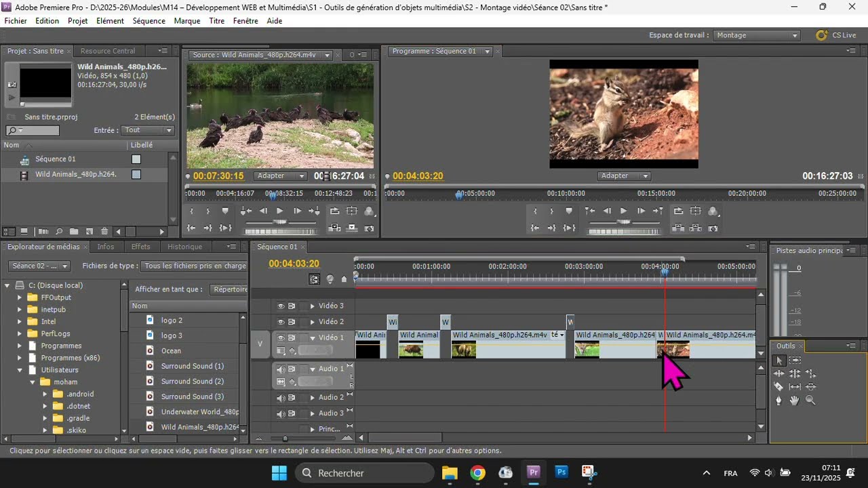Open Program monitor Adapter zoom dropdown
The width and height of the screenshot is (868, 488).
[624, 176]
